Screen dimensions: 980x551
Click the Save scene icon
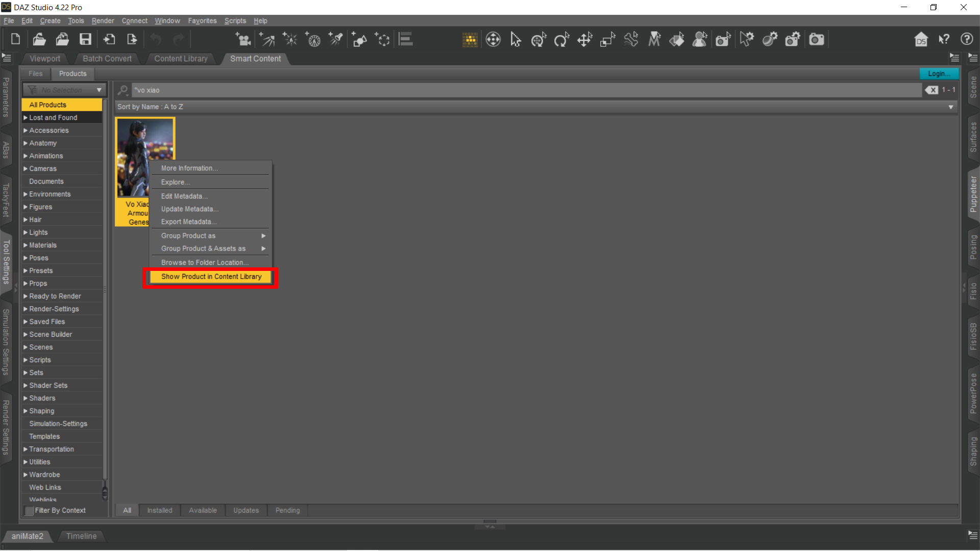point(85,39)
